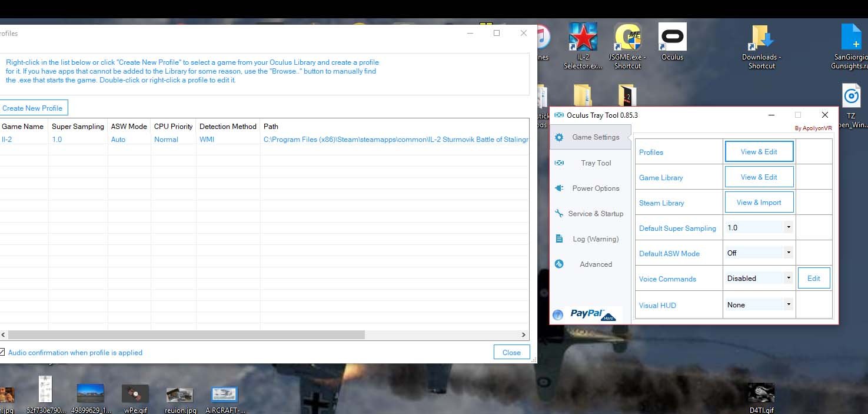868x414 pixels.
Task: Click View & Edit for Game Library
Action: [759, 177]
